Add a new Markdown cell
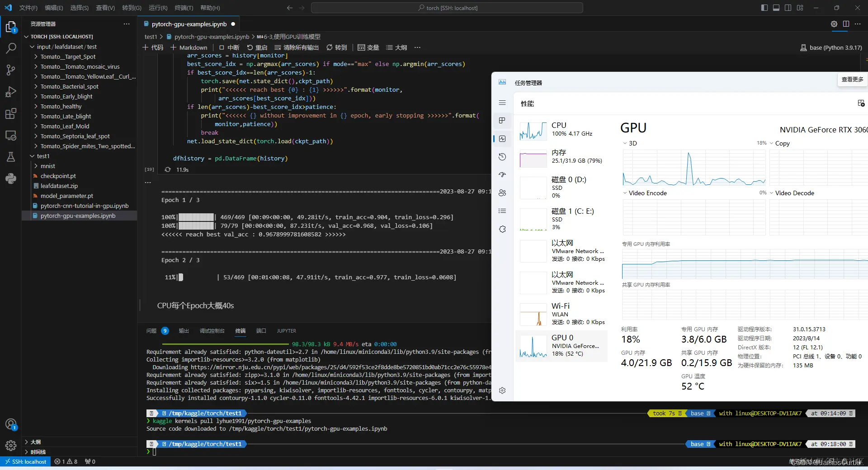The height and width of the screenshot is (470, 868). tap(189, 47)
